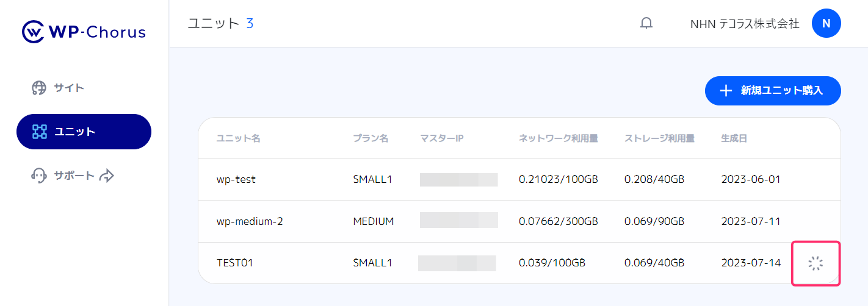Open the wp-test unit row
Viewport: 868px width, 306px height.
click(x=236, y=179)
